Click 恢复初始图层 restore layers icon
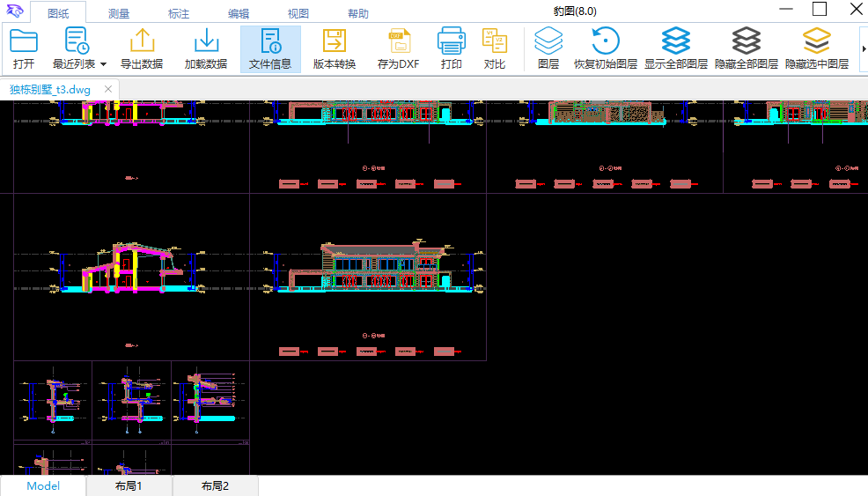The image size is (868, 496). 606,41
